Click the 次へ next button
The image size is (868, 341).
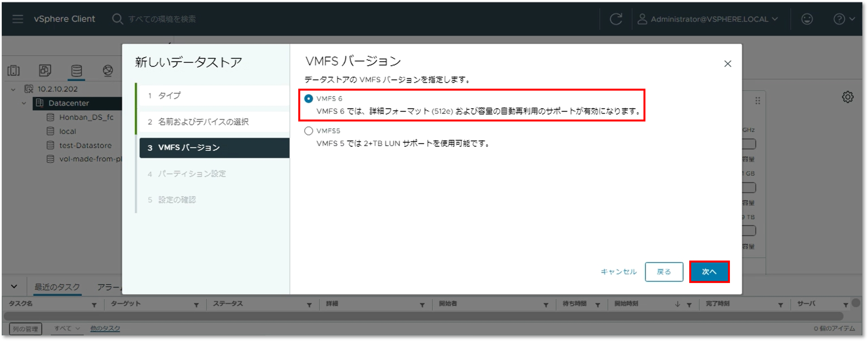[709, 272]
